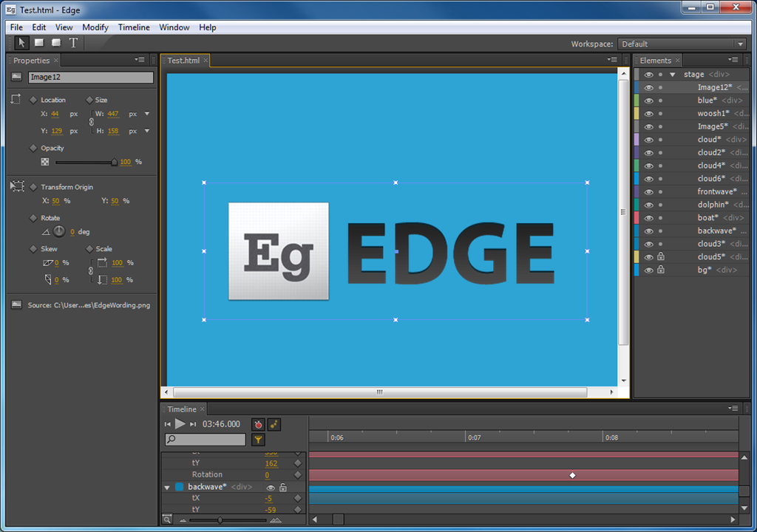
Task: Collapse the stage tree node
Action: pos(673,75)
